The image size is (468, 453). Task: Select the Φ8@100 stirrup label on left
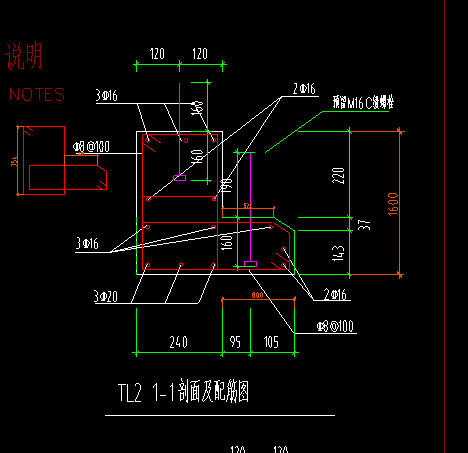pyautogui.click(x=91, y=147)
